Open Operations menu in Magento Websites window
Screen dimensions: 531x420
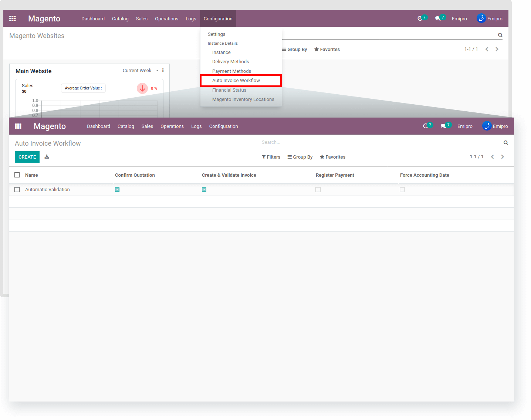tap(166, 19)
